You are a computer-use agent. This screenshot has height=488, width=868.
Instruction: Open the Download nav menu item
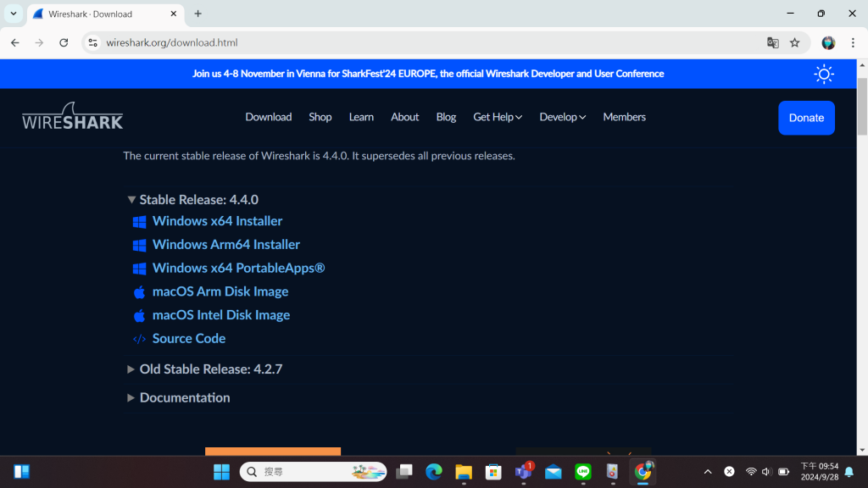tap(269, 117)
